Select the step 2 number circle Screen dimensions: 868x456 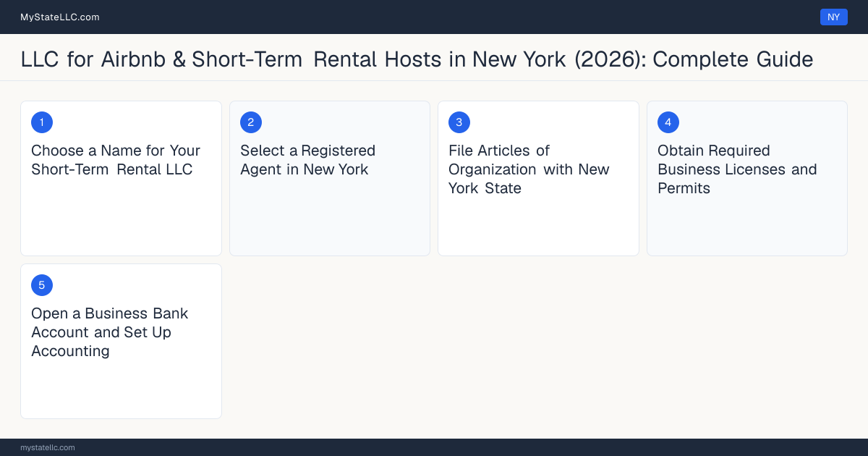tap(251, 122)
